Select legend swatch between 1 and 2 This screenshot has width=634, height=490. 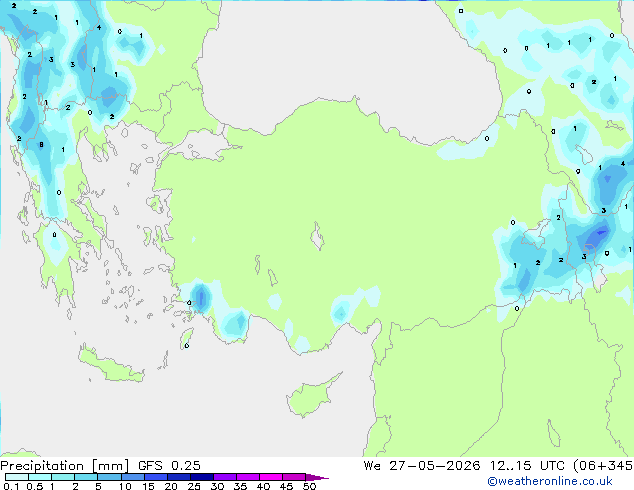[x=63, y=477]
